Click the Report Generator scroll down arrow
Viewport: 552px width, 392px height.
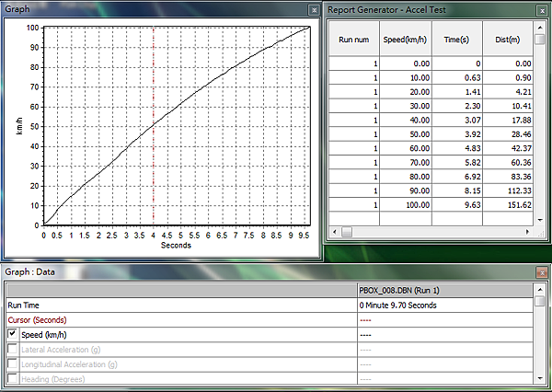[x=540, y=220]
